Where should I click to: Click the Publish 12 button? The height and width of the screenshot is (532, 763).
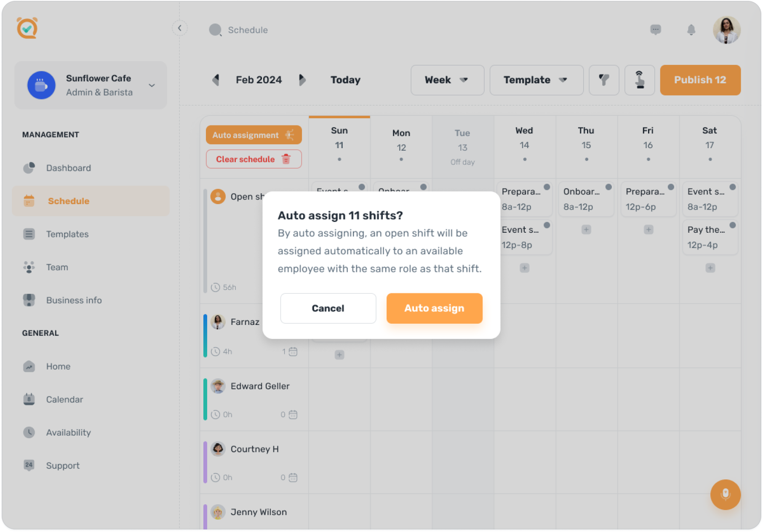700,80
